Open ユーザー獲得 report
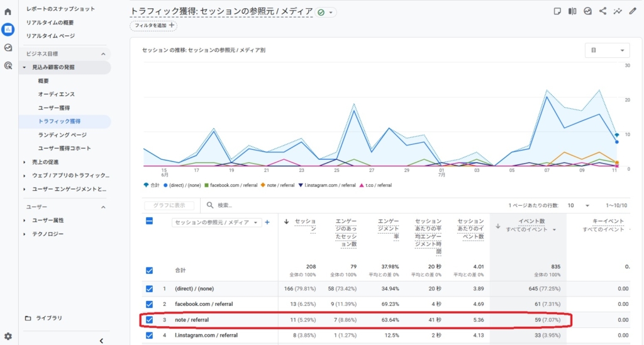Screen dimensions: 644x345 click(x=54, y=108)
